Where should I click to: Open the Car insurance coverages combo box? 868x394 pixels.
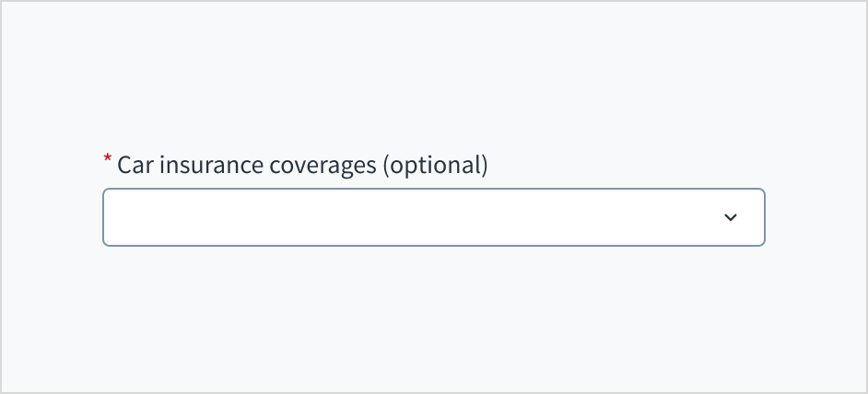pos(415,217)
